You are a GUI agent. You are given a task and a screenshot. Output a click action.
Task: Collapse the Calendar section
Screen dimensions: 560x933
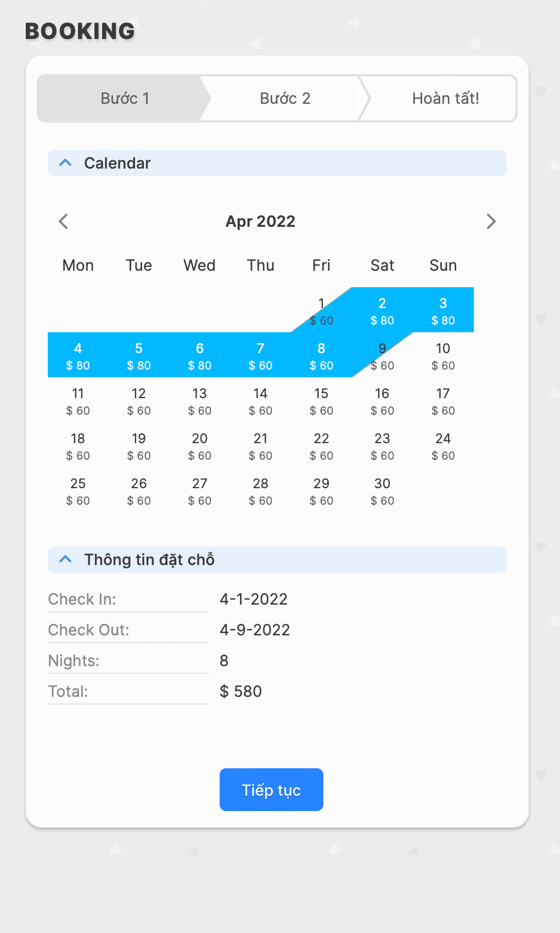pyautogui.click(x=66, y=163)
